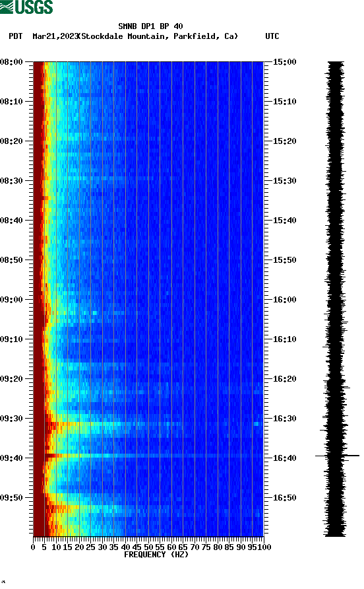The height and width of the screenshot is (589, 364).
Task: Click the 09:10 PDT time label
Action: tap(12, 339)
